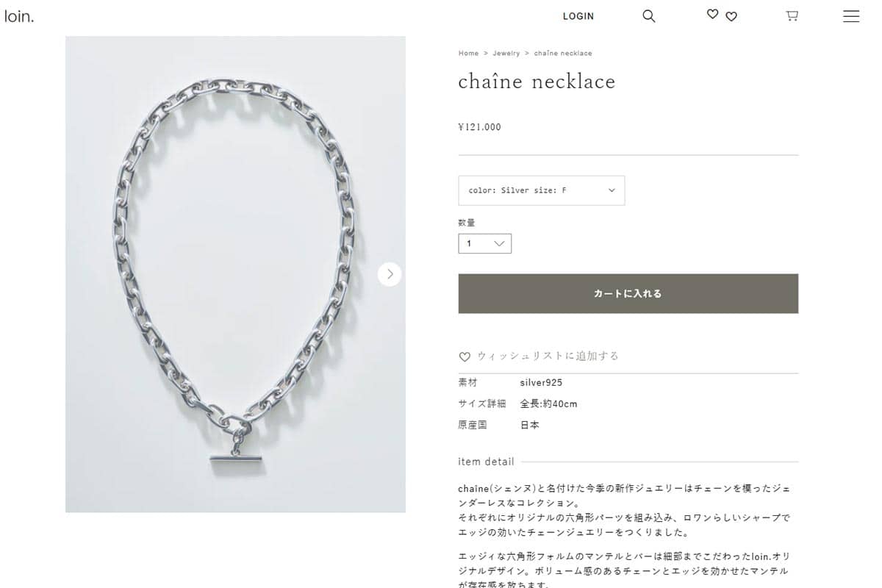The image size is (882, 588).
Task: Open the shopping cart icon
Action: coord(792,15)
